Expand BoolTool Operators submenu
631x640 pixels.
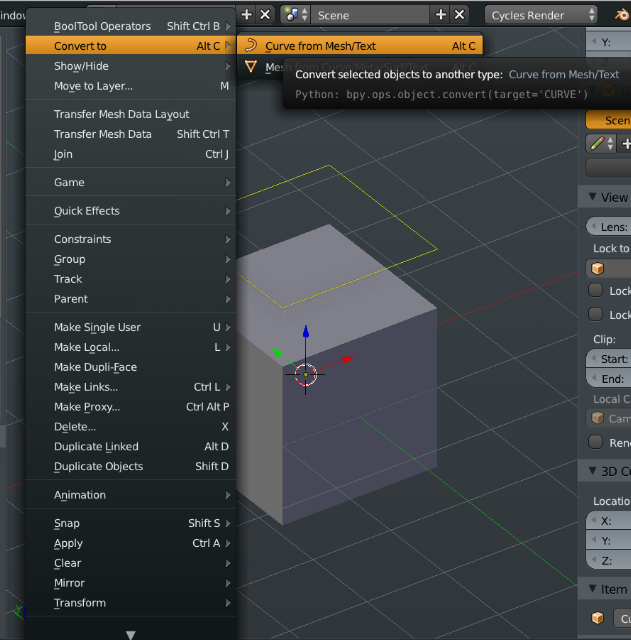click(x=131, y=26)
